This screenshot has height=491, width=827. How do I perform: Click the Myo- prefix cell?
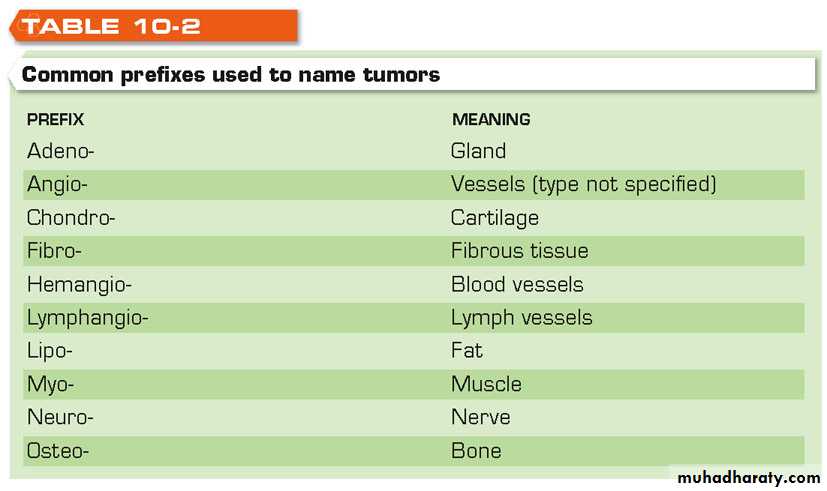click(x=51, y=384)
